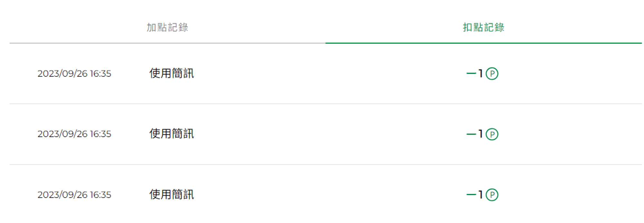Switch to the 加點記錄 tab
This screenshot has width=644, height=223.
point(167,27)
